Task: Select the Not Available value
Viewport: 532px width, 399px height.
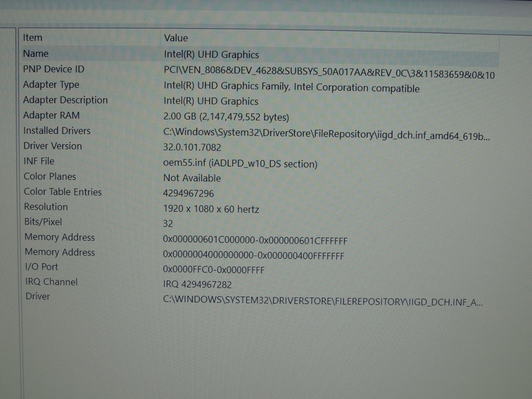Action: [192, 178]
